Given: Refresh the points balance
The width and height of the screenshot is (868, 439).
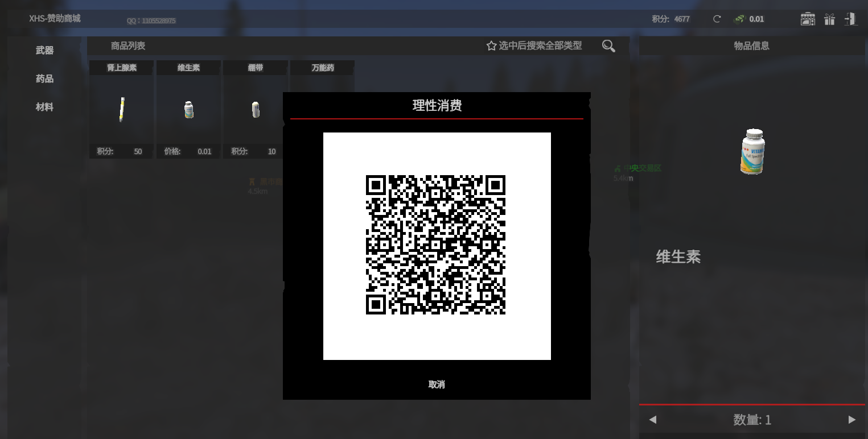Looking at the screenshot, I should coord(717,19).
